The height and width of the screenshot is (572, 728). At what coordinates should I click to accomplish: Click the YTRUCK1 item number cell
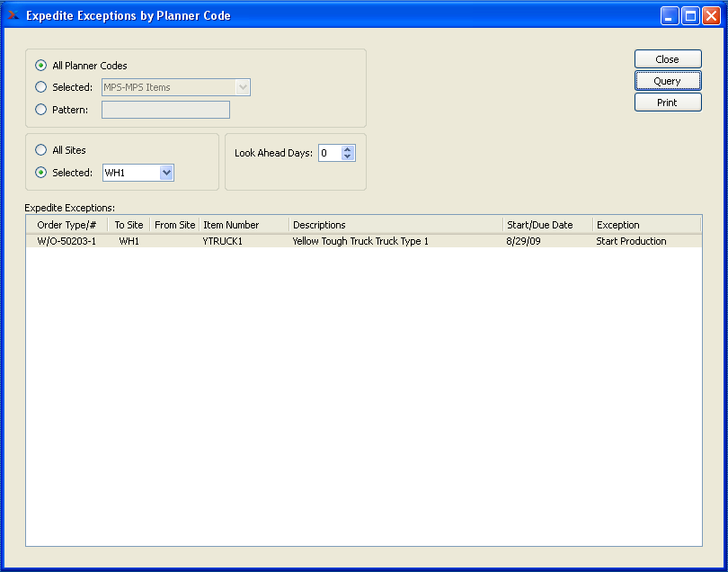(x=222, y=241)
